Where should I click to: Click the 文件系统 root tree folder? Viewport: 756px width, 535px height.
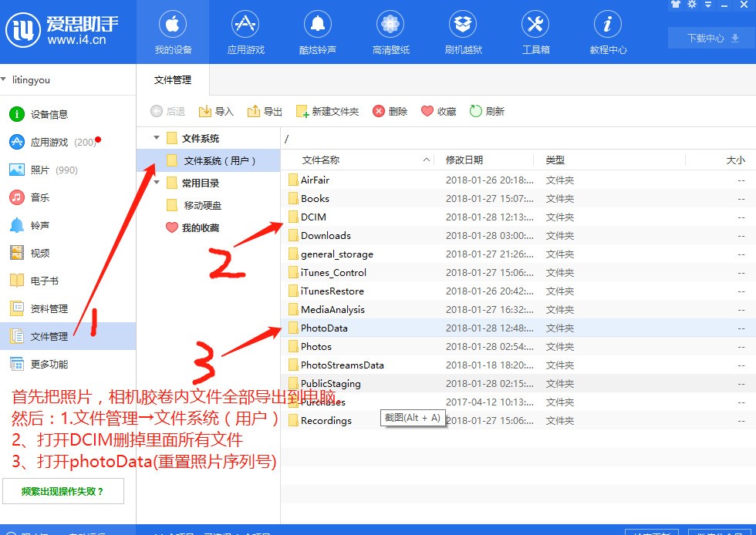(x=194, y=138)
